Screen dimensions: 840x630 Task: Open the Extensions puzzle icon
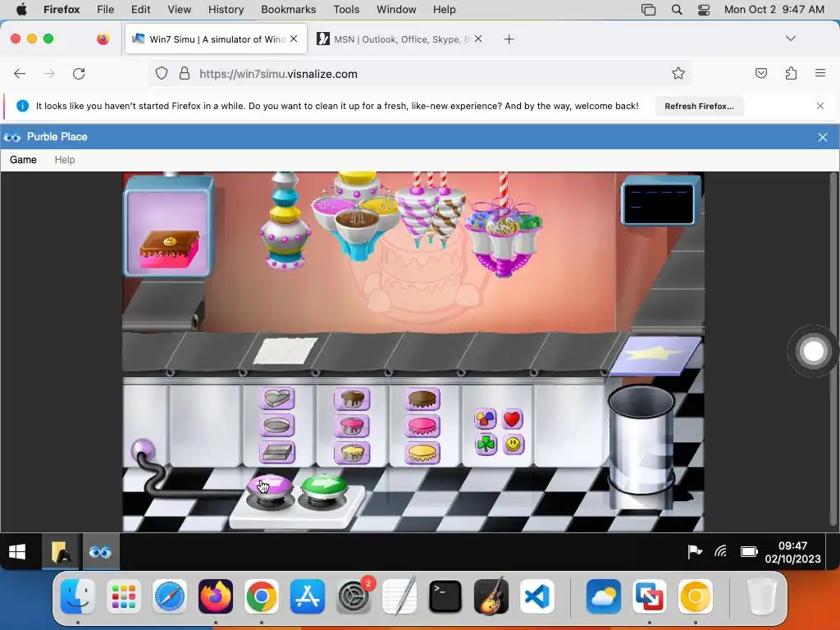[791, 73]
